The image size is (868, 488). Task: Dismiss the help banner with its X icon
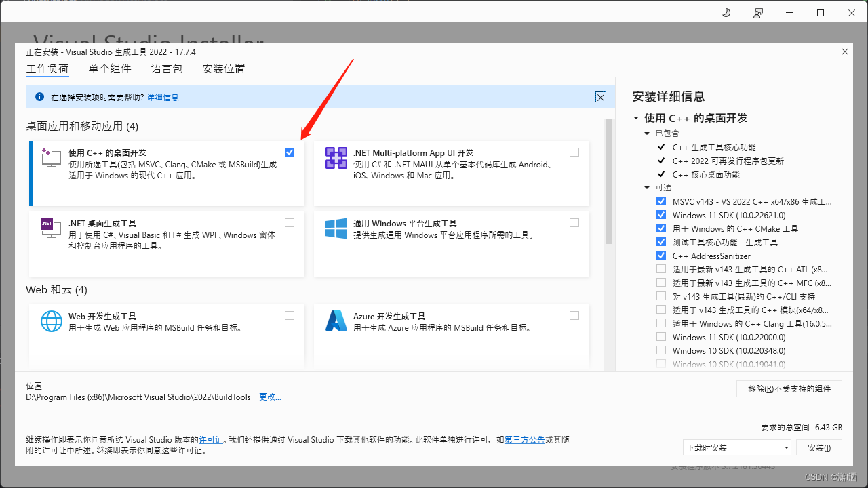click(x=601, y=97)
